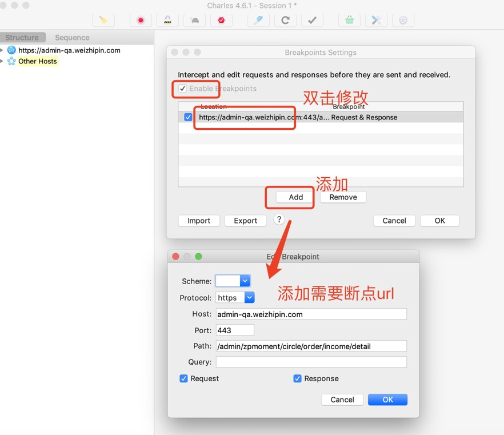
Task: Open the Protocol dropdown showing https
Action: [x=235, y=298]
